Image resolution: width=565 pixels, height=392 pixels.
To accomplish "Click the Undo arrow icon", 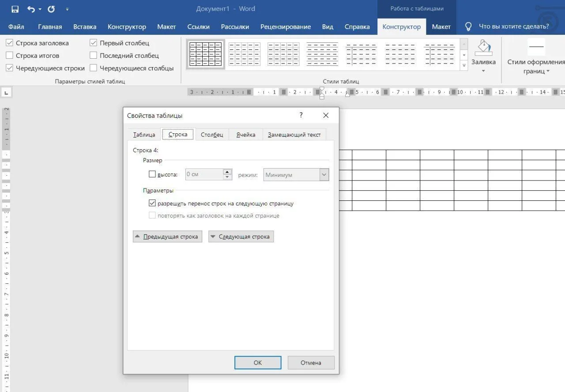I will [31, 9].
